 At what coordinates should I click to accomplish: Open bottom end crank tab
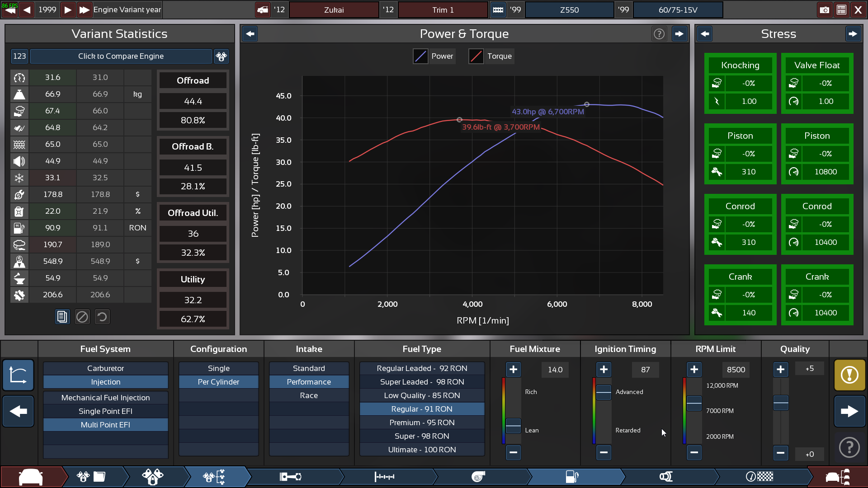(290, 477)
